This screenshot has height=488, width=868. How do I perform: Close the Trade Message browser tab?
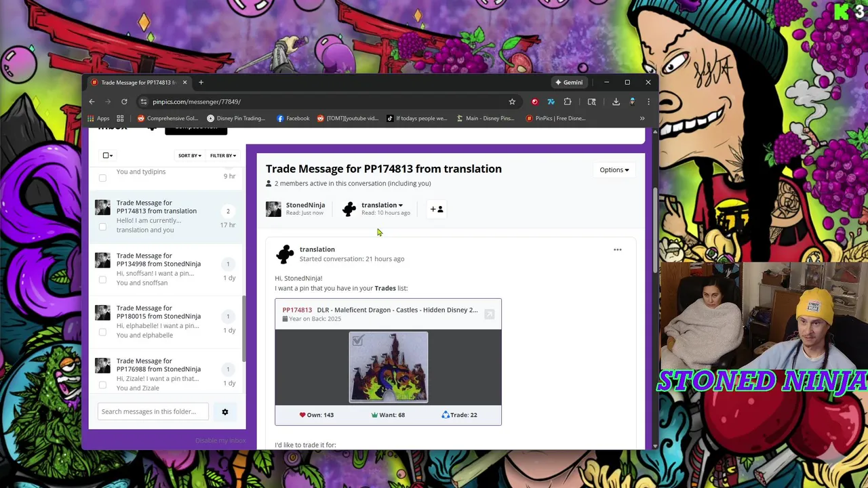point(184,82)
